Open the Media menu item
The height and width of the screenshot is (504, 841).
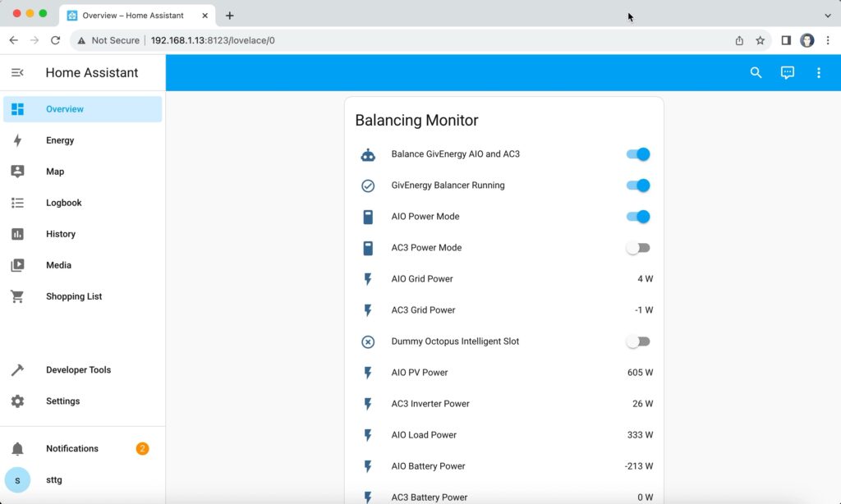pyautogui.click(x=83, y=265)
